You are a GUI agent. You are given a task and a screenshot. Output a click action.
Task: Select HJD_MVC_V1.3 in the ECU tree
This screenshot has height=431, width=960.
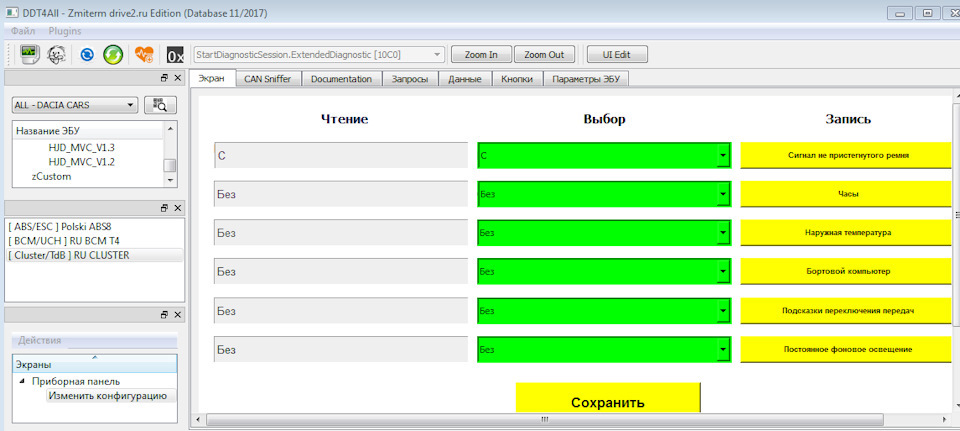tap(81, 148)
